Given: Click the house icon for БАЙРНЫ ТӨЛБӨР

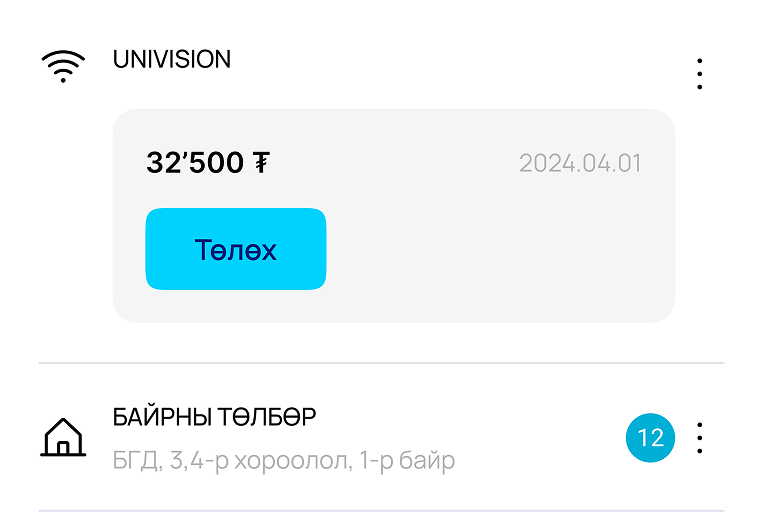Looking at the screenshot, I should pyautogui.click(x=62, y=437).
